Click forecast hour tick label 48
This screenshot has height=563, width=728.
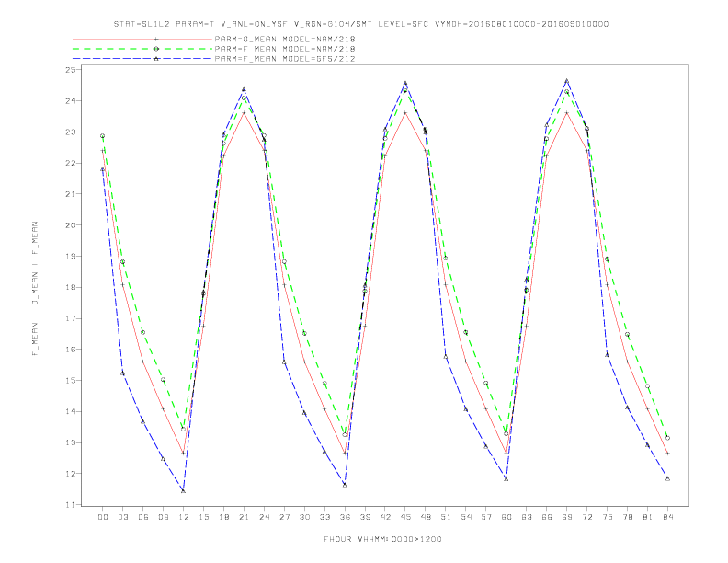pyautogui.click(x=426, y=517)
